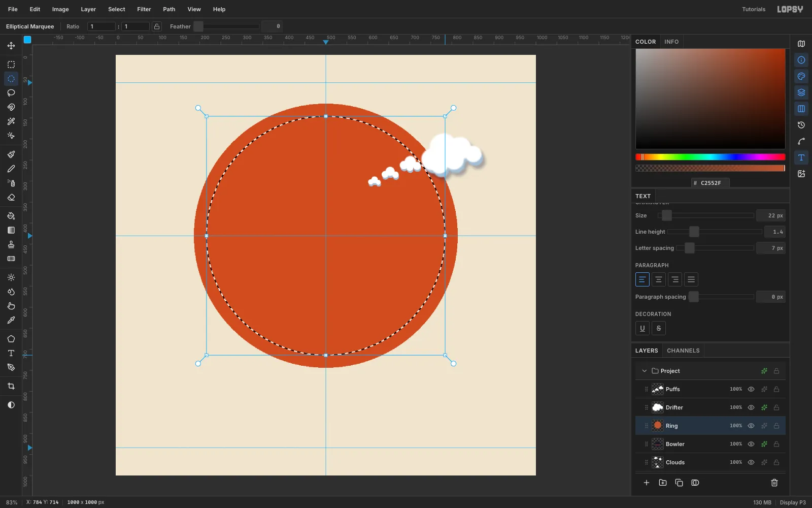The image size is (812, 508).
Task: Select the Spray tool
Action: point(11,183)
